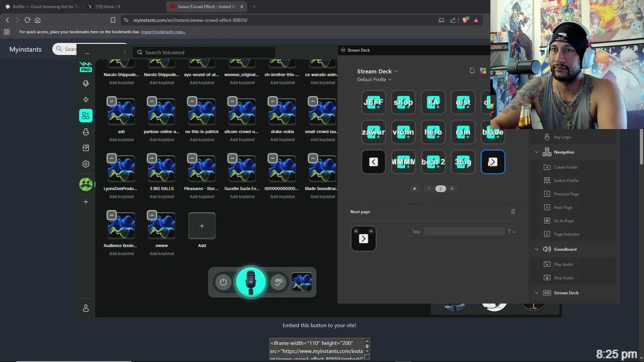Open Stream Deck device dropdown
The height and width of the screenshot is (362, 644).
377,71
